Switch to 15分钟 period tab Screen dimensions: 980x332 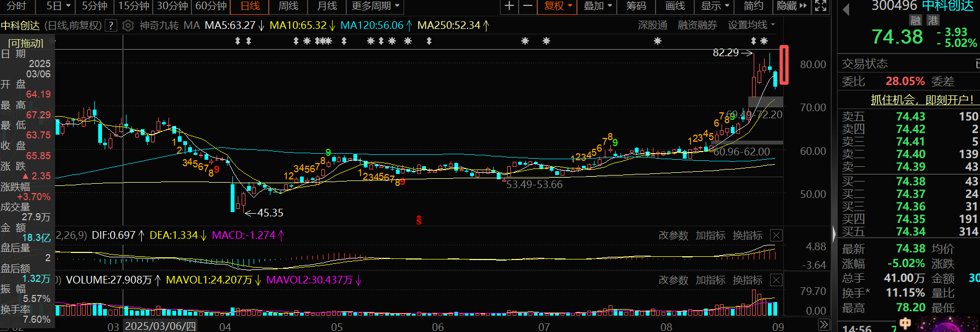click(x=134, y=6)
